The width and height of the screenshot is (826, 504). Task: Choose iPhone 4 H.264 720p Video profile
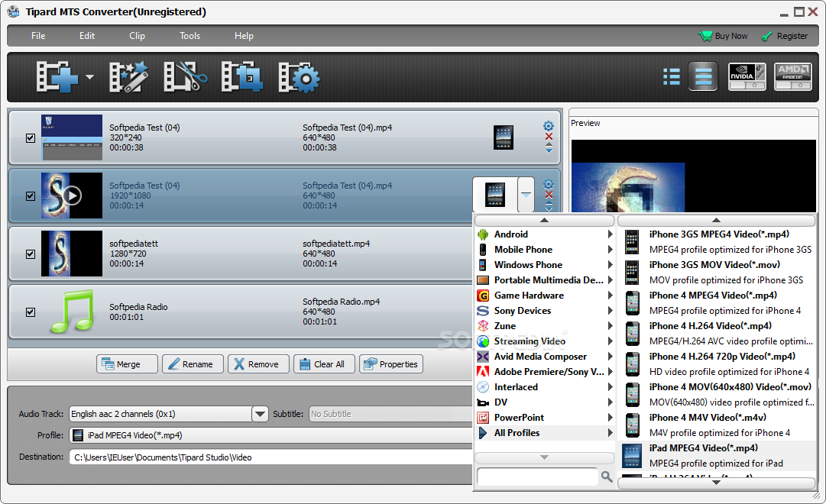(x=717, y=364)
